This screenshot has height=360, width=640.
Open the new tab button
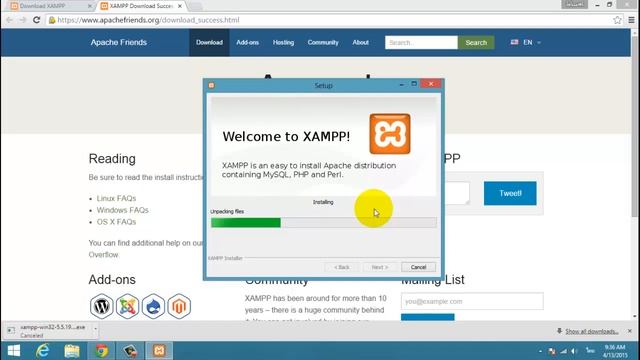tap(195, 6)
